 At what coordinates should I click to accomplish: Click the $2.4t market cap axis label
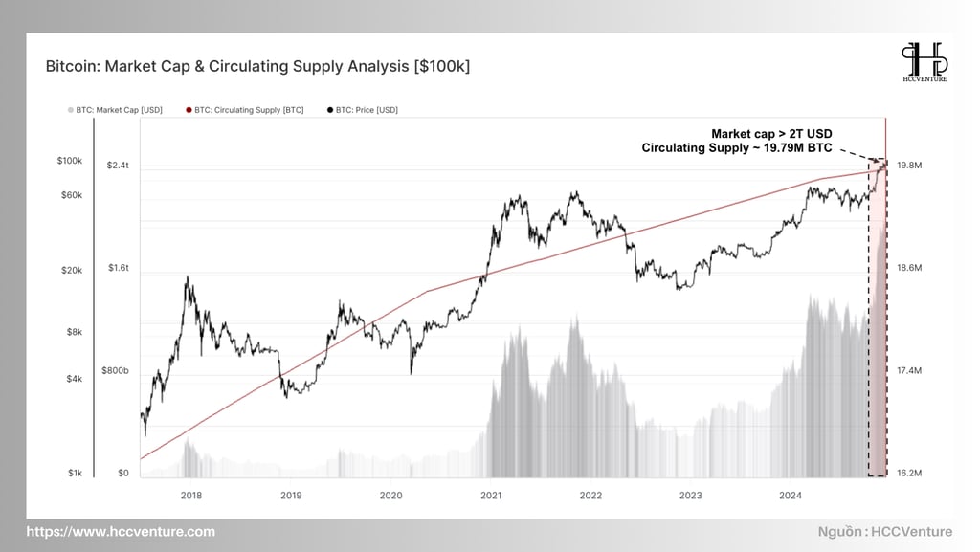(x=118, y=165)
